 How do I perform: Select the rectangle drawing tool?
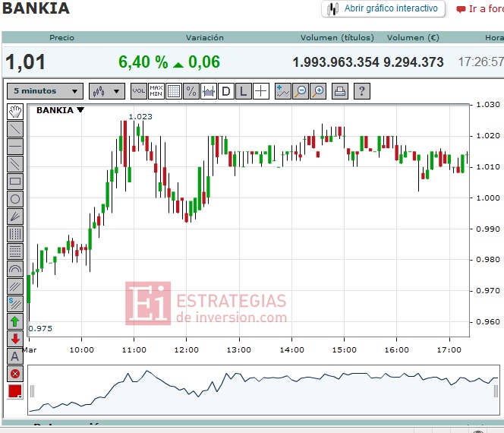pos(15,181)
